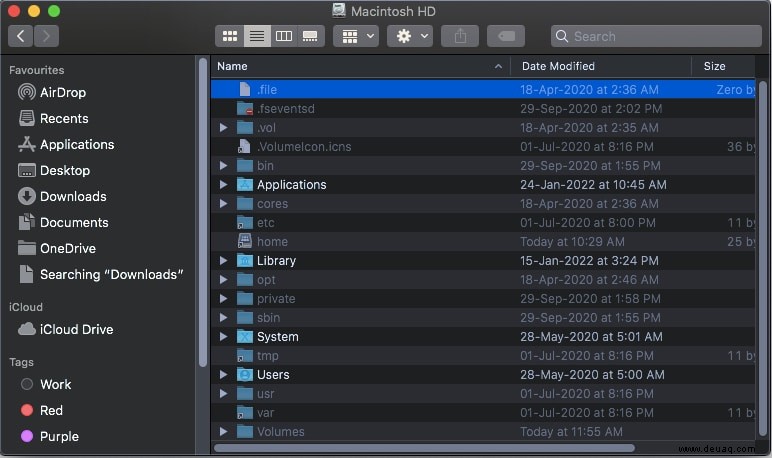This screenshot has height=458, width=772.
Task: Click the horizontal scrollbar at the bottom
Action: (x=424, y=448)
